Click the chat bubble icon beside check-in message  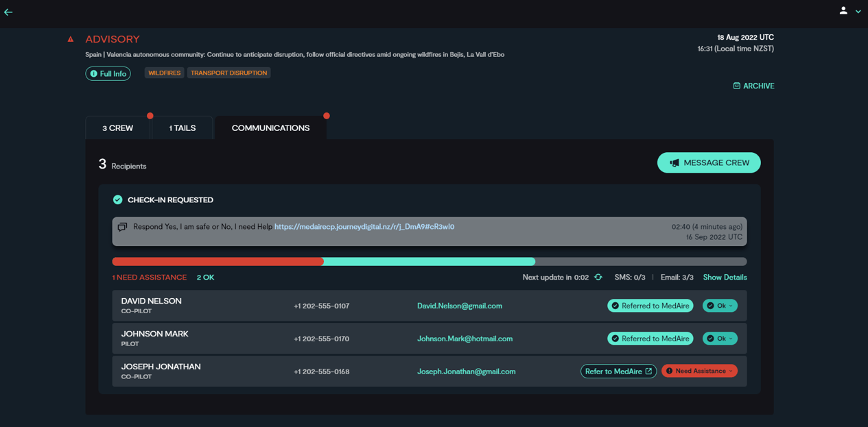122,226
